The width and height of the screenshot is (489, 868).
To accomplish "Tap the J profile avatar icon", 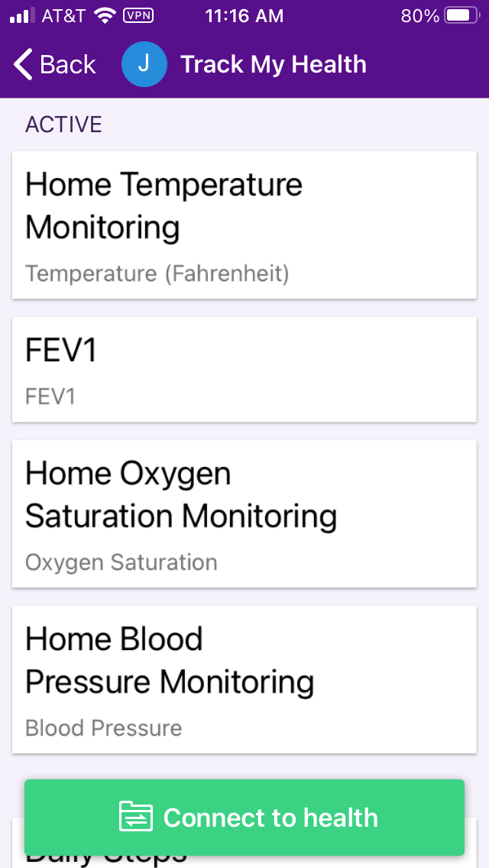I will pyautogui.click(x=144, y=64).
